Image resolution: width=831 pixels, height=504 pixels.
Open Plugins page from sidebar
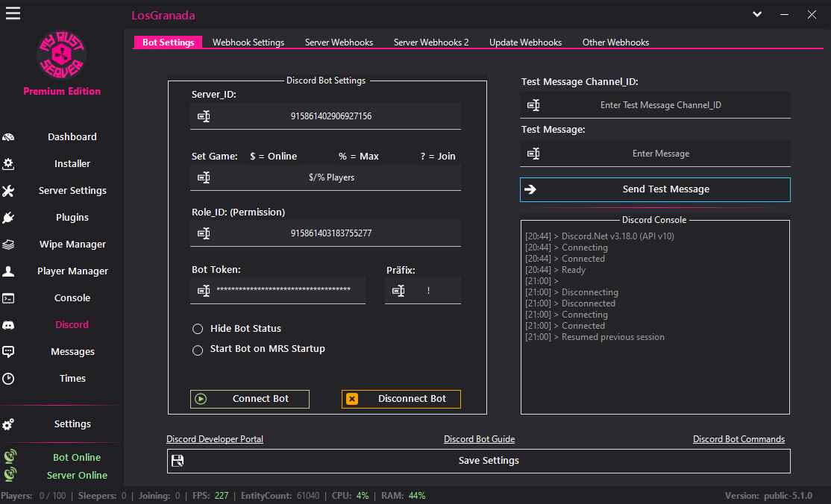(x=72, y=218)
